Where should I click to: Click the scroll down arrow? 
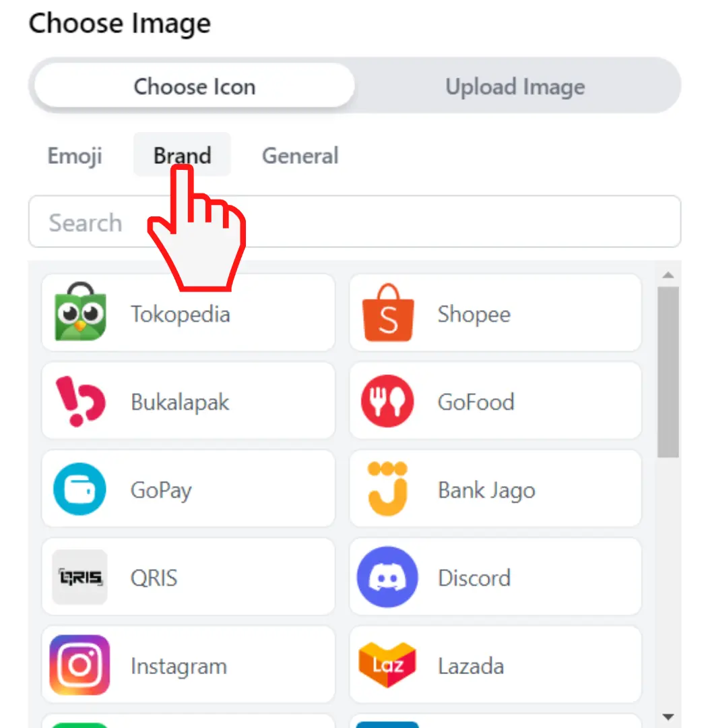click(x=668, y=716)
